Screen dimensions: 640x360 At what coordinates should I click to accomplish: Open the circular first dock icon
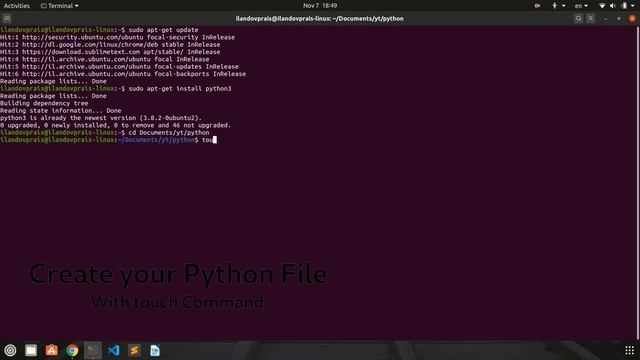(x=10, y=350)
